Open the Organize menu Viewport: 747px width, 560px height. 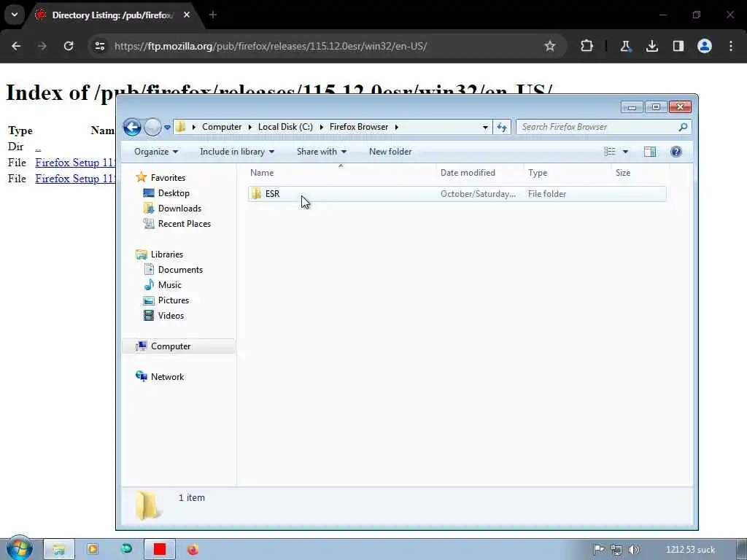coord(156,152)
